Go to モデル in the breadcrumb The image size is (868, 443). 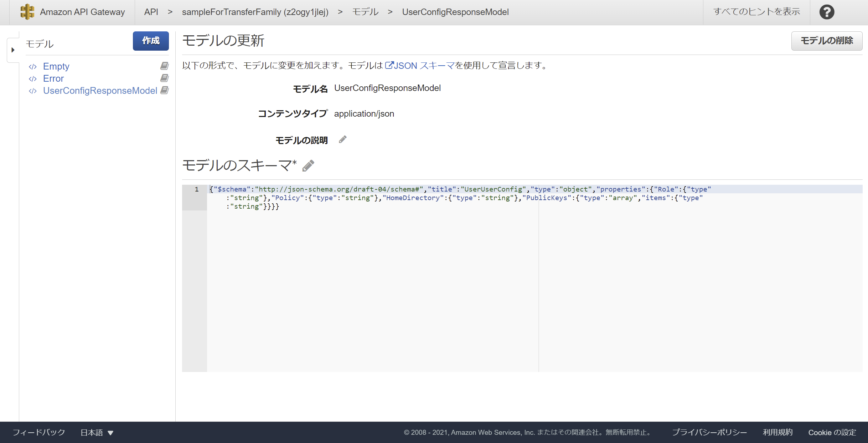pyautogui.click(x=365, y=12)
